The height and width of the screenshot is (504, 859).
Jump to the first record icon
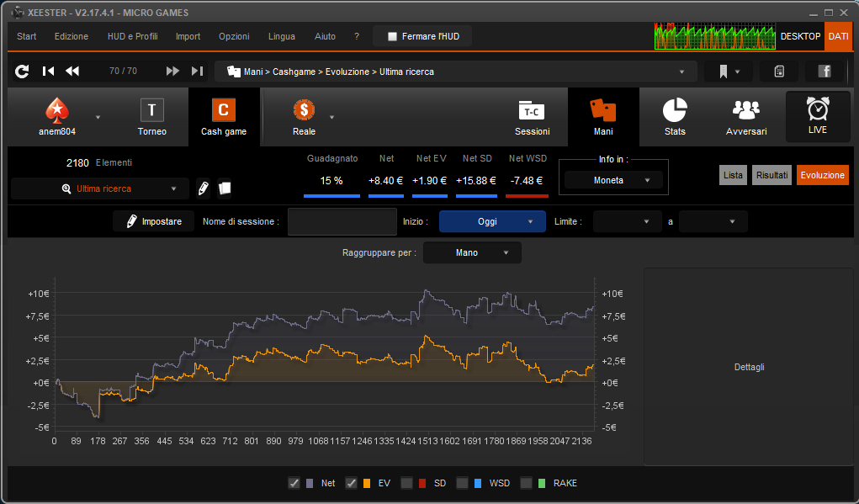[x=48, y=72]
